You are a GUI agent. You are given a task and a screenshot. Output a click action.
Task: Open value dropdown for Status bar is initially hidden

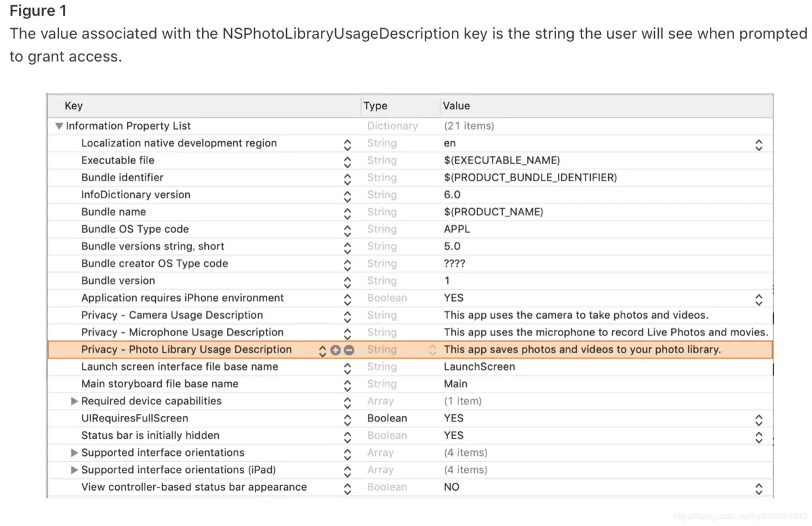pos(759,436)
